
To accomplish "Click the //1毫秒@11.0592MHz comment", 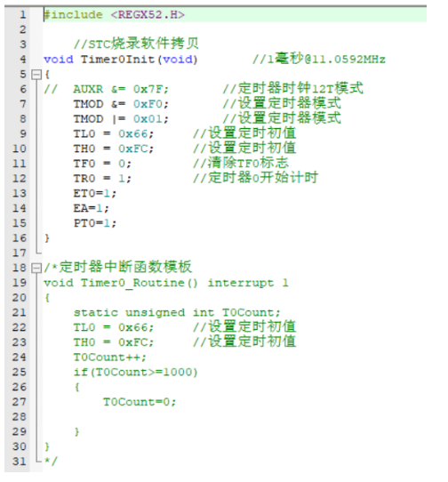I will tap(318, 59).
